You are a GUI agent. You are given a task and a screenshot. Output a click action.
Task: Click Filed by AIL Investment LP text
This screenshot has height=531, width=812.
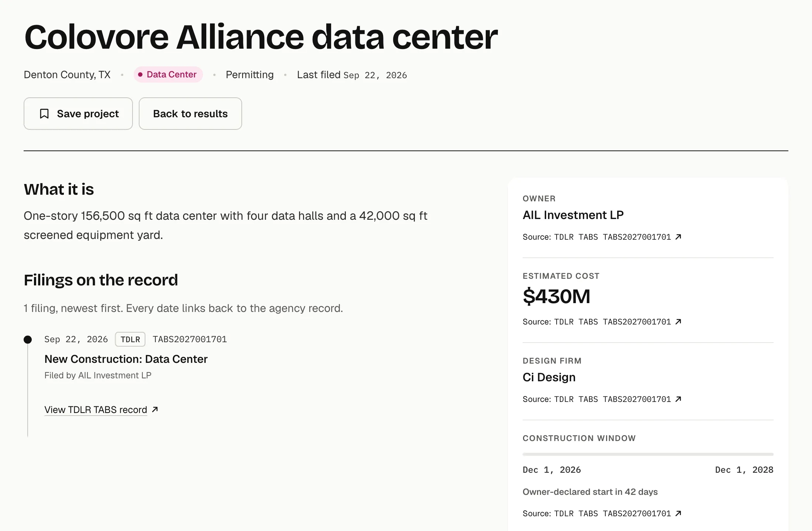(x=98, y=375)
